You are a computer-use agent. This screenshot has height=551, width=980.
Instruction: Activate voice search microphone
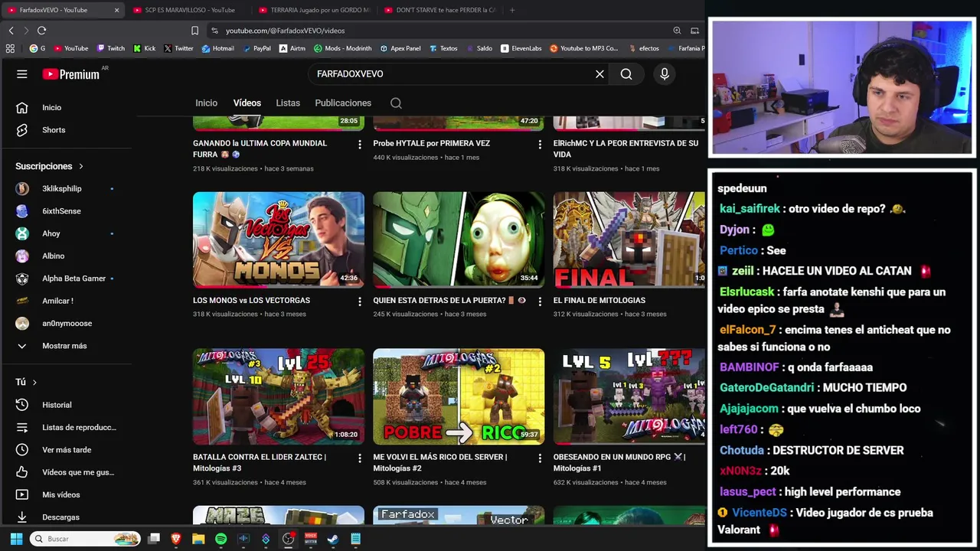point(665,74)
